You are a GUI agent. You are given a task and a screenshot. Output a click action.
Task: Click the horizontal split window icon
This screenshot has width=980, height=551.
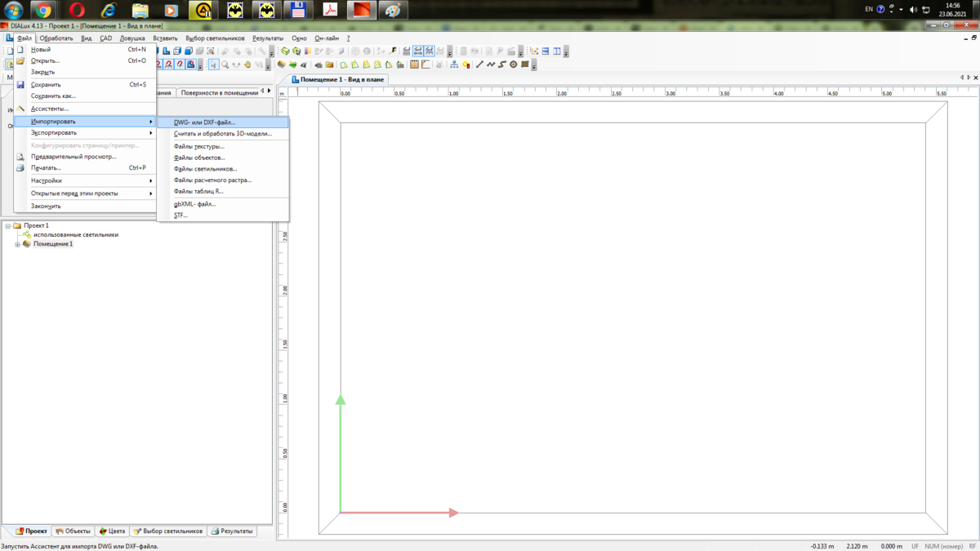[x=546, y=51]
